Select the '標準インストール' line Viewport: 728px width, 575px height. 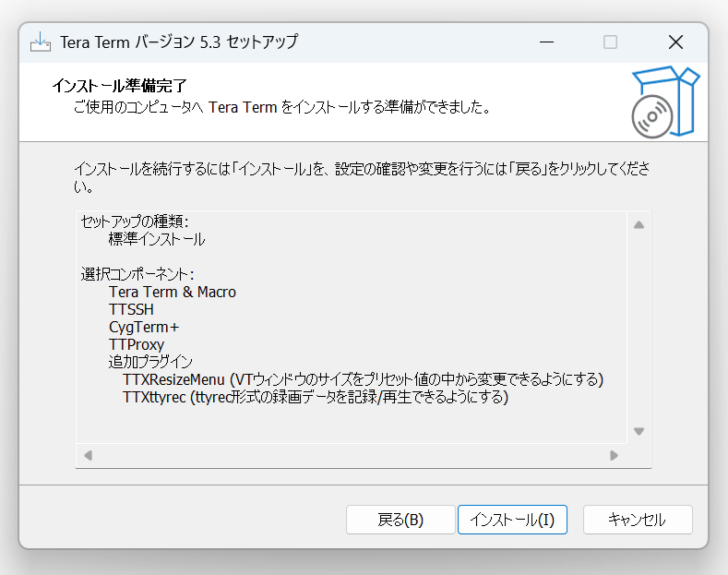[x=157, y=239]
